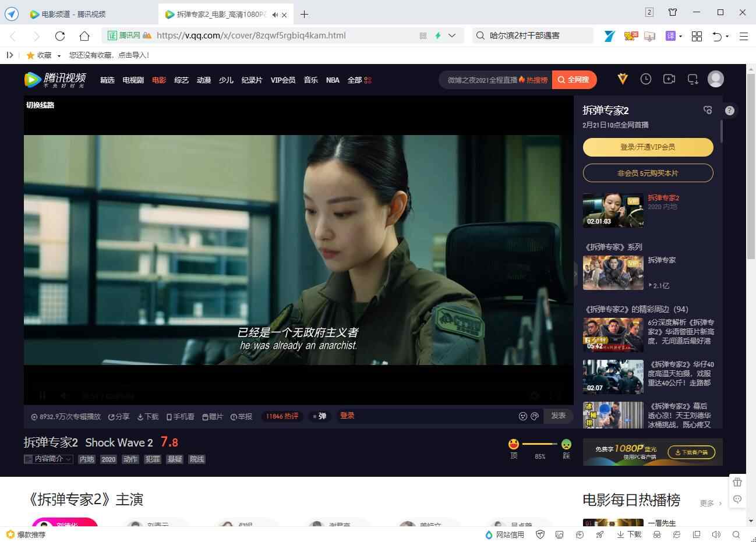
Task: Open a new browser tab
Action: tap(304, 14)
